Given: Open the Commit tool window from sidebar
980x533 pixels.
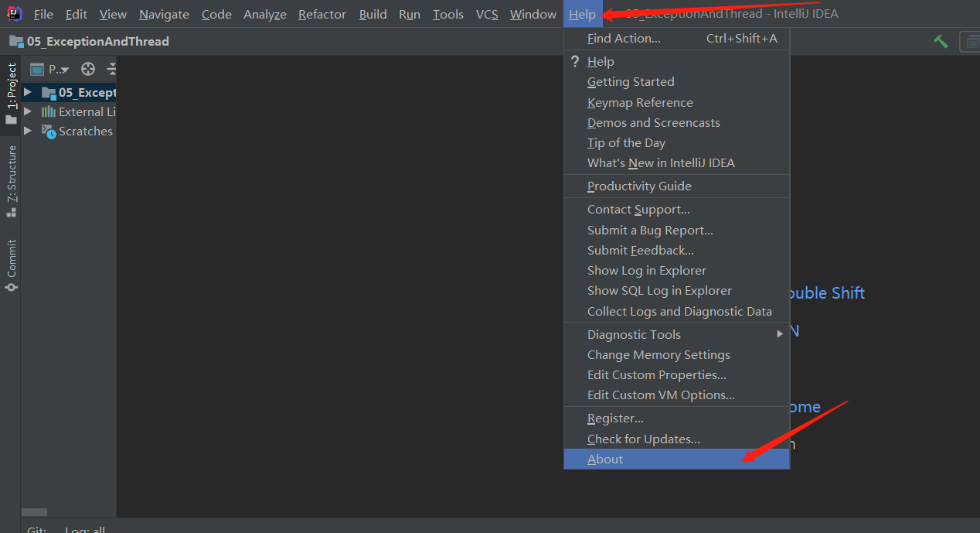Looking at the screenshot, I should (x=11, y=265).
